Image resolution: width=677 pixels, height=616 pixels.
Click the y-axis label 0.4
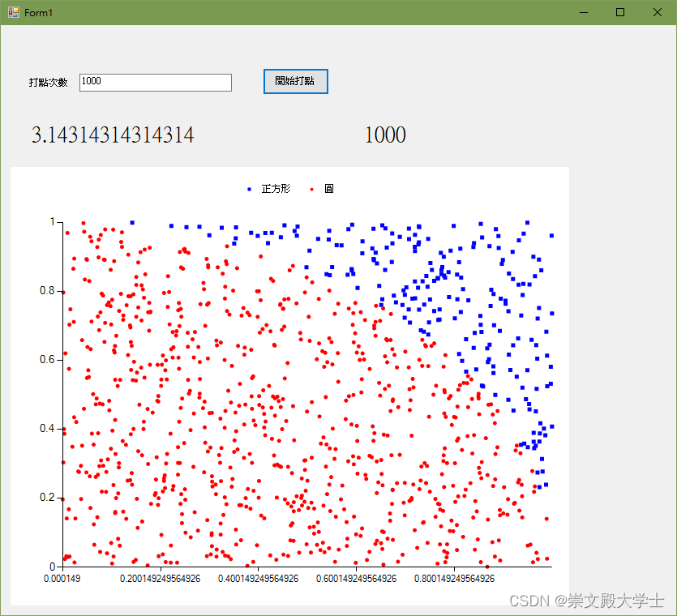tap(47, 428)
